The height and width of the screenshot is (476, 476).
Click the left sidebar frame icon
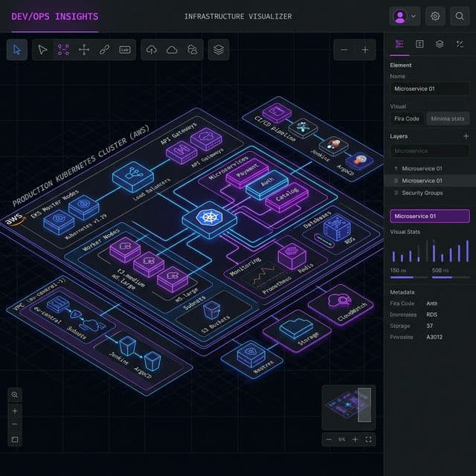tap(15, 440)
